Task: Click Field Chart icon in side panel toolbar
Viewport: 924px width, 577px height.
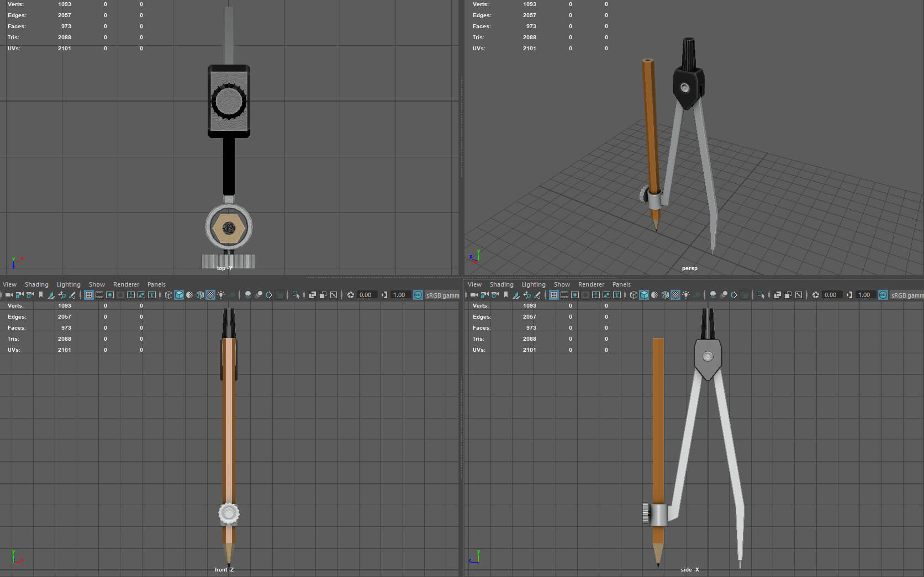Action: point(596,295)
